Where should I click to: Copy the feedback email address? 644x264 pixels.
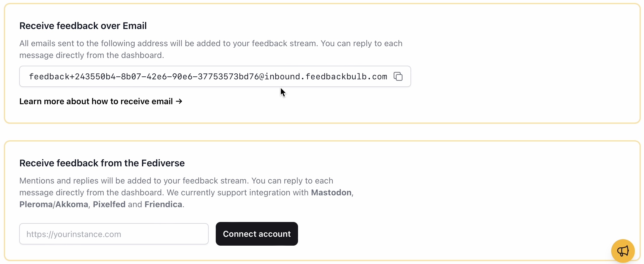pos(398,76)
